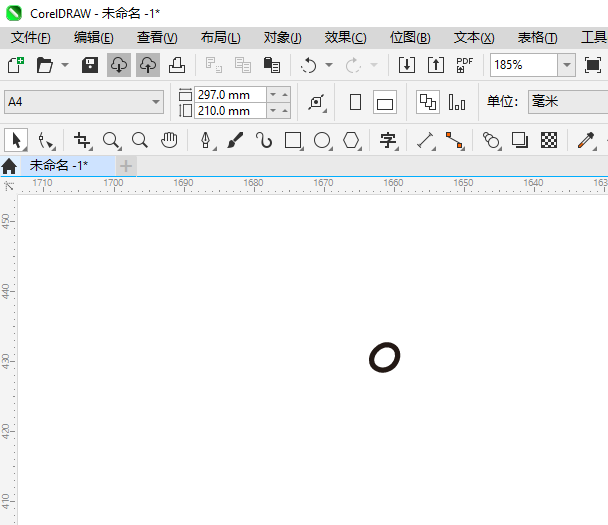Screen dimensions: 608x525
Task: Select the LiveSketch curve tool
Action: [264, 140]
